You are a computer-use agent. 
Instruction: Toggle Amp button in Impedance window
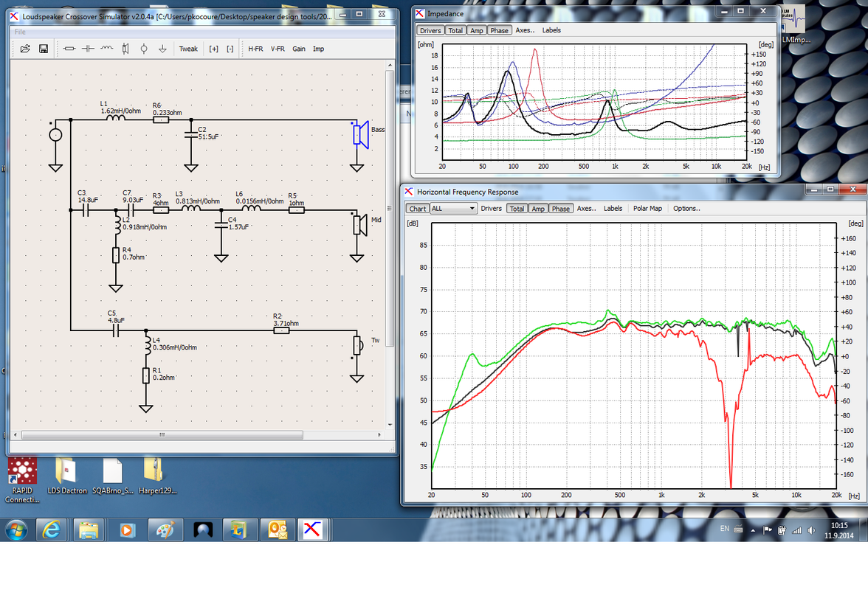tap(477, 30)
